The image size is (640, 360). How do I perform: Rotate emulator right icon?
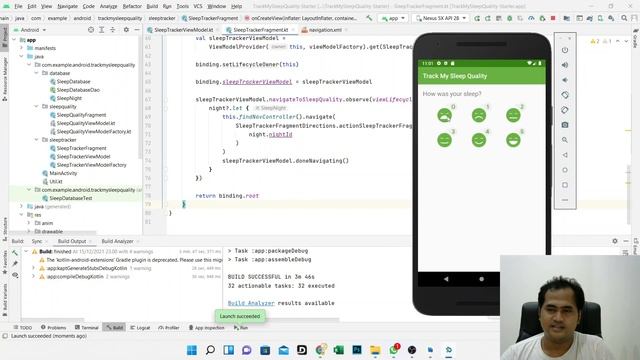(565, 110)
